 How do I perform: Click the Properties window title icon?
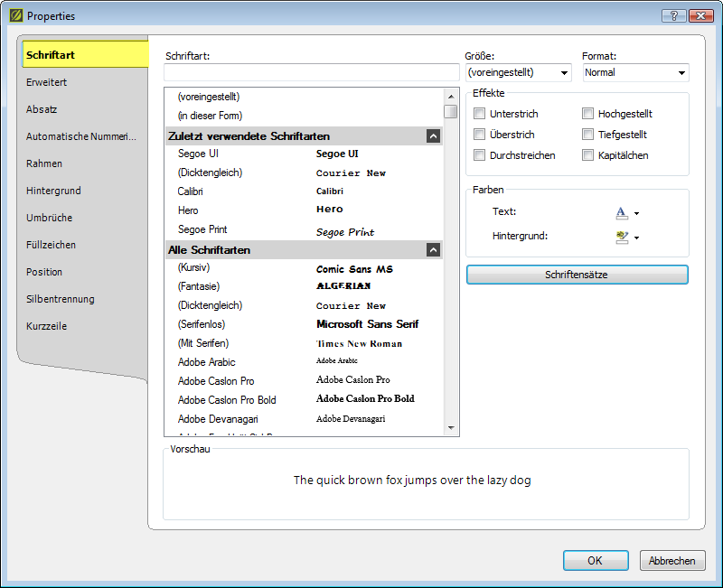pyautogui.click(x=15, y=15)
